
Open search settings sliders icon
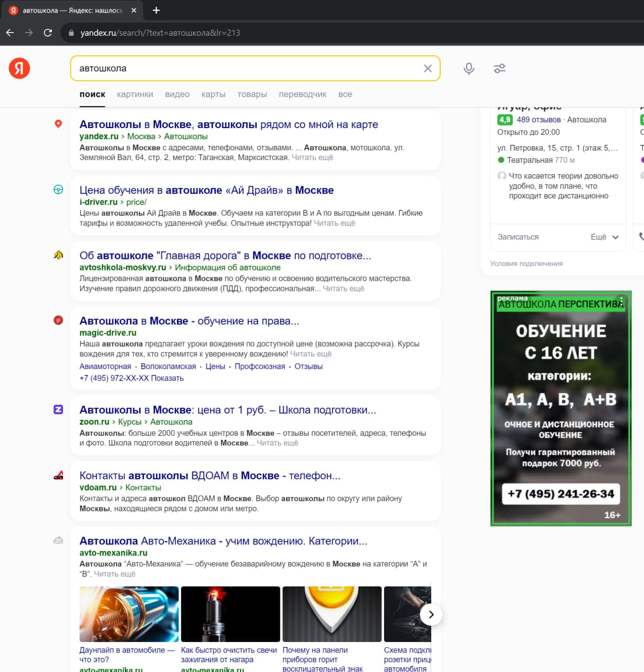[500, 68]
